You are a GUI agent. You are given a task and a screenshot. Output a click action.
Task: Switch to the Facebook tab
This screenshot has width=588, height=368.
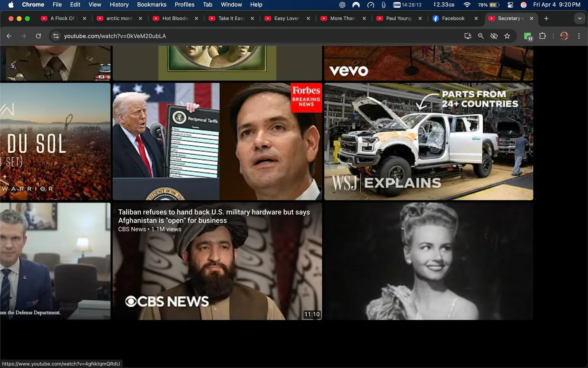pyautogui.click(x=453, y=18)
